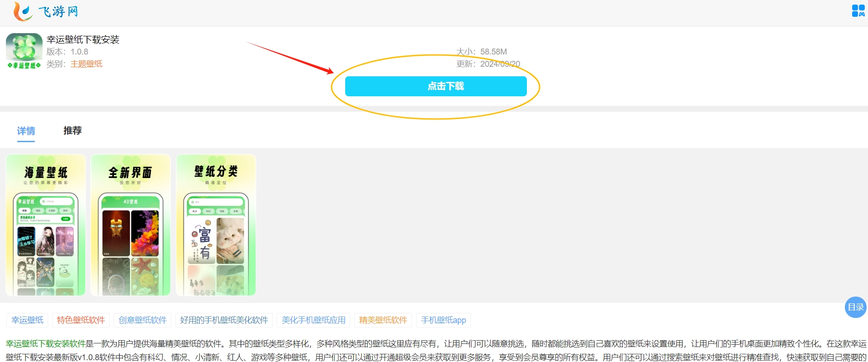Image resolution: width=868 pixels, height=362 pixels.
Task: View the 海量壁纸 screenshot thumbnail
Action: [45, 225]
